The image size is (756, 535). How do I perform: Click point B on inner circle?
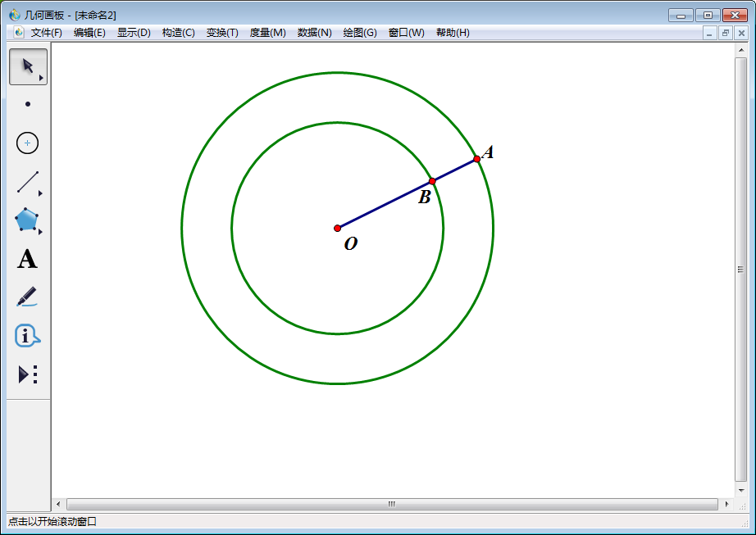(x=432, y=181)
